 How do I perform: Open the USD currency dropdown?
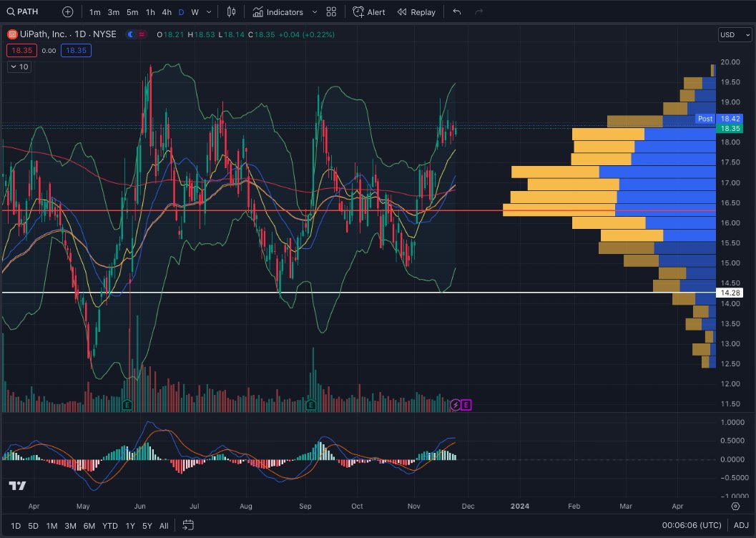click(x=735, y=35)
